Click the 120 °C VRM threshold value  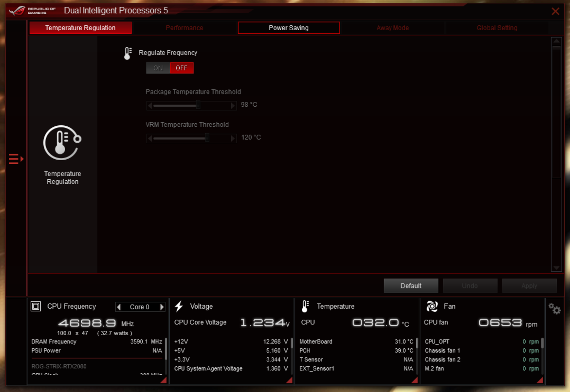(x=251, y=137)
